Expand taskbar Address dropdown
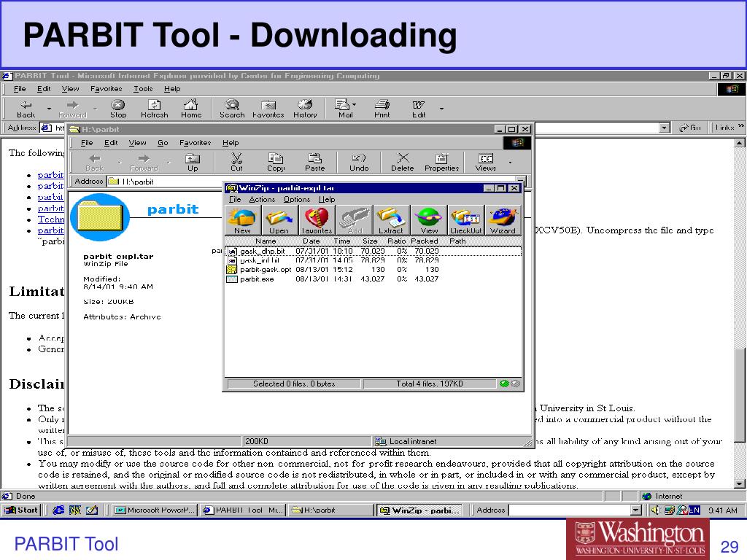747x560 pixels. (x=636, y=510)
